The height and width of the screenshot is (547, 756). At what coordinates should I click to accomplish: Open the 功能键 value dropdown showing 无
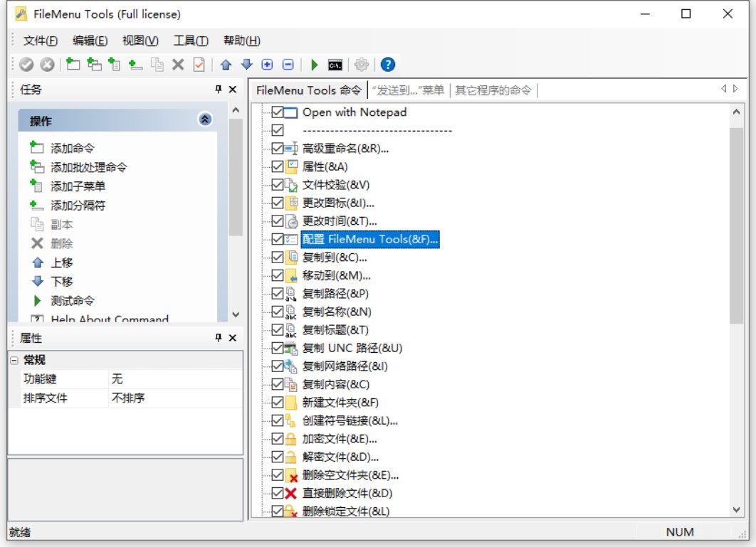point(176,379)
